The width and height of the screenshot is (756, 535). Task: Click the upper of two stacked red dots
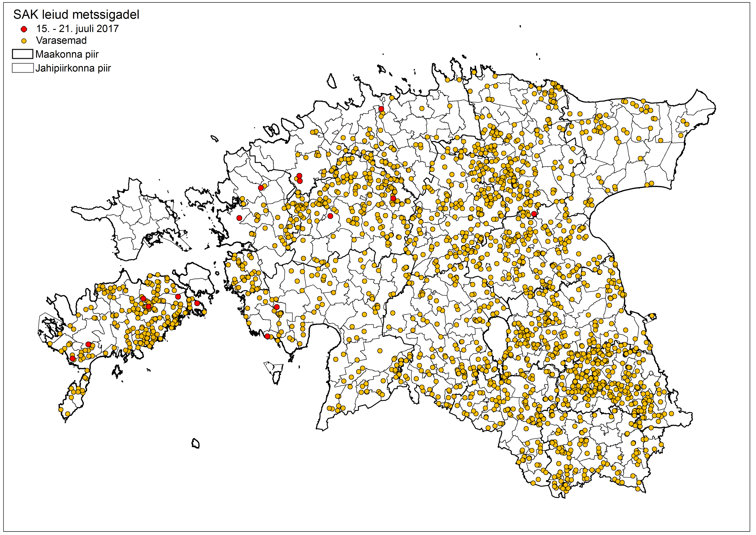(299, 176)
